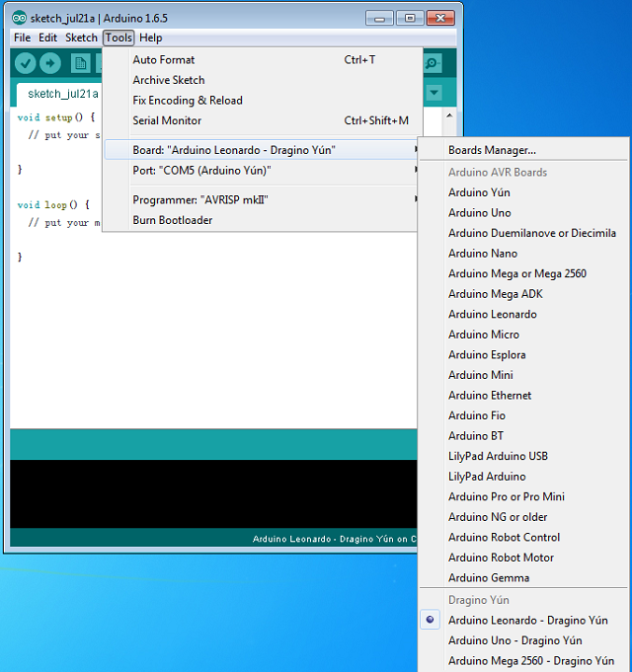The image size is (632, 672).
Task: Select plain Arduino Leonardo under AVR Boards
Action: (523, 314)
